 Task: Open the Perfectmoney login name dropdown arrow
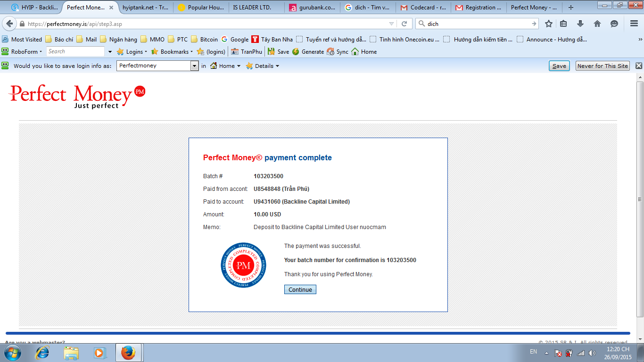[x=194, y=66]
